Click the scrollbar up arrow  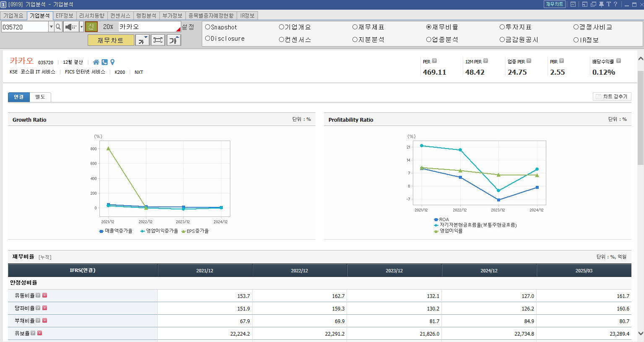[641, 58]
